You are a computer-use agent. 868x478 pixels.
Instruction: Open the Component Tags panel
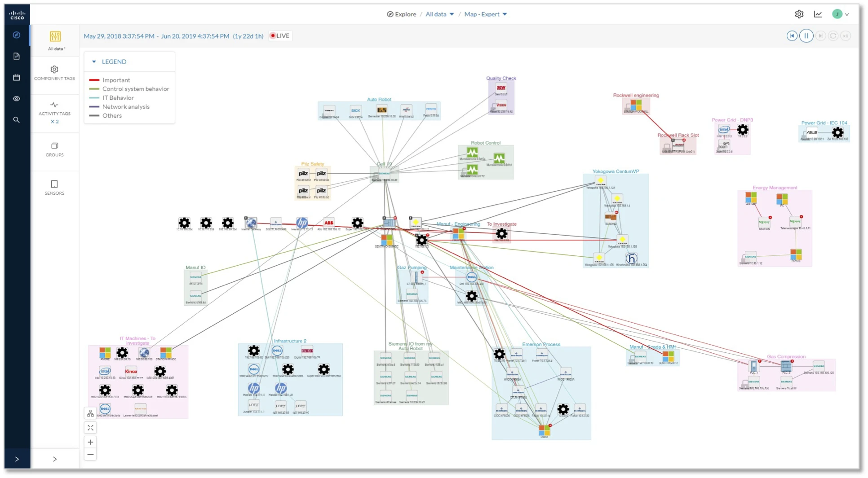click(x=54, y=73)
